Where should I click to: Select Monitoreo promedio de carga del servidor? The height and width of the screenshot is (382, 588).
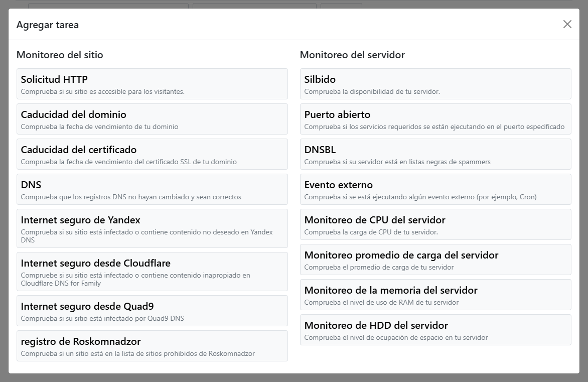435,260
